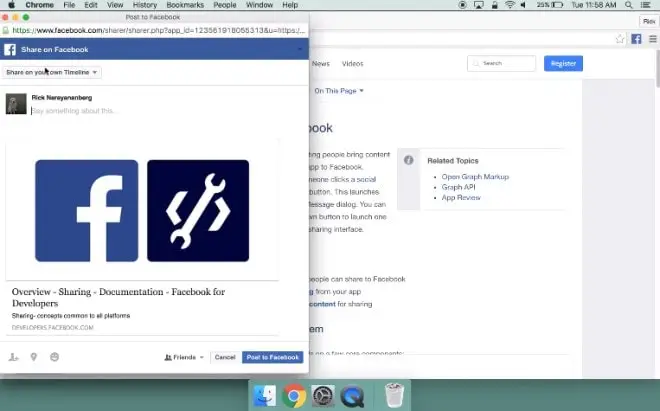
Task: Open the Friends audience selector dropdown
Action: tap(184, 357)
